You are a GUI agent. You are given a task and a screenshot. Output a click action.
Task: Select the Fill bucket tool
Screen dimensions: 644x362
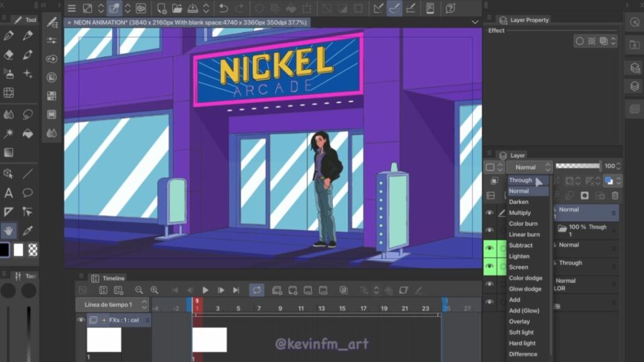coord(28,133)
